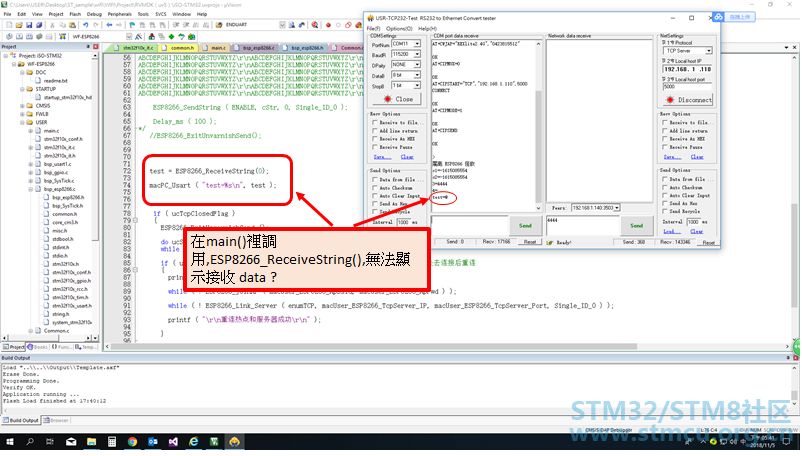
Task: Enable COM-side Add line return checkbox
Action: coord(375,131)
